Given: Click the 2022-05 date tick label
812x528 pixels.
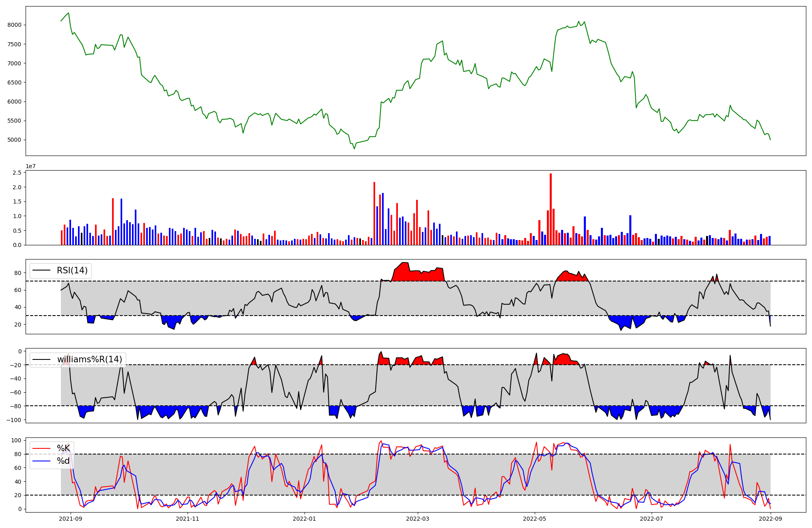Looking at the screenshot, I should [x=534, y=519].
